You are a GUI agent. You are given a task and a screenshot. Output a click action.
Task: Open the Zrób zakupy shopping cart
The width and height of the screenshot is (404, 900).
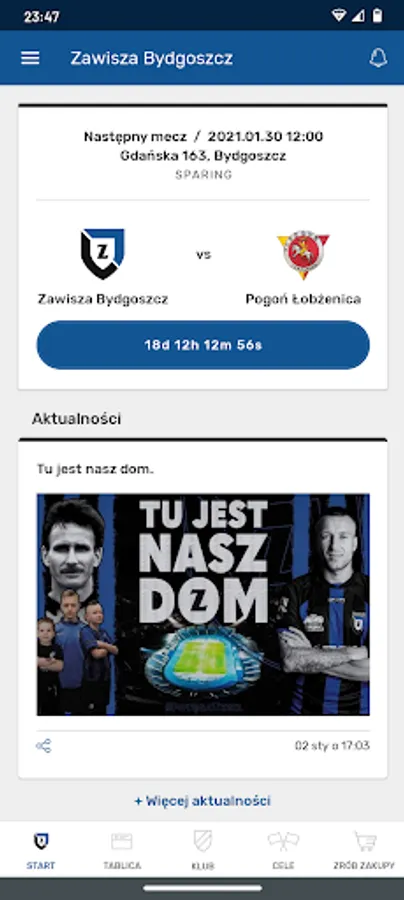click(x=364, y=841)
